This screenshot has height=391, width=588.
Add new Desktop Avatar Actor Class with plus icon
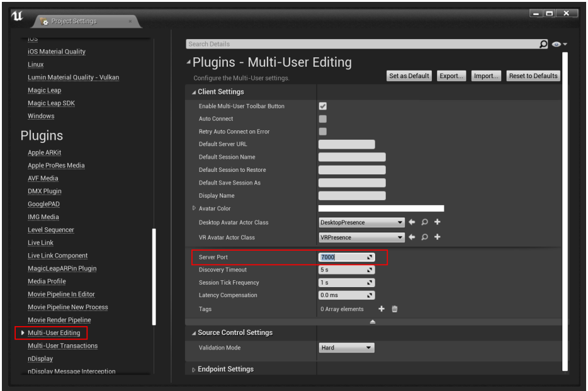coord(438,222)
